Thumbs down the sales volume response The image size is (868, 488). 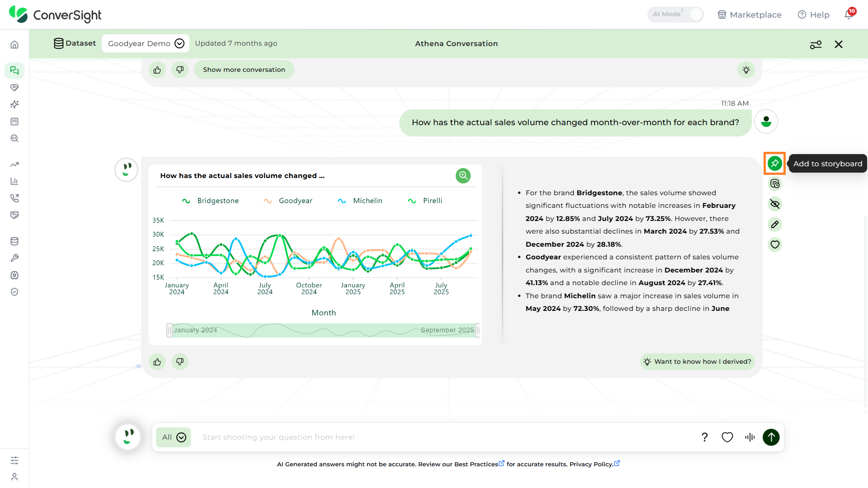pyautogui.click(x=180, y=361)
